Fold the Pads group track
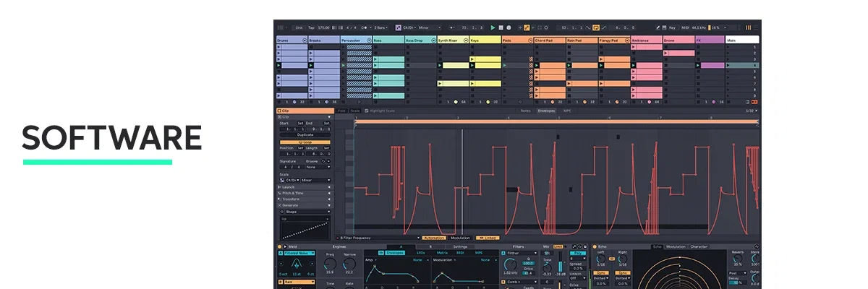 coord(529,40)
